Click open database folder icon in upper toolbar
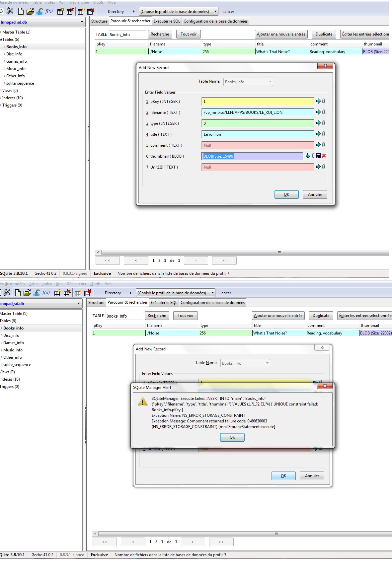392x588 pixels. pos(30,11)
